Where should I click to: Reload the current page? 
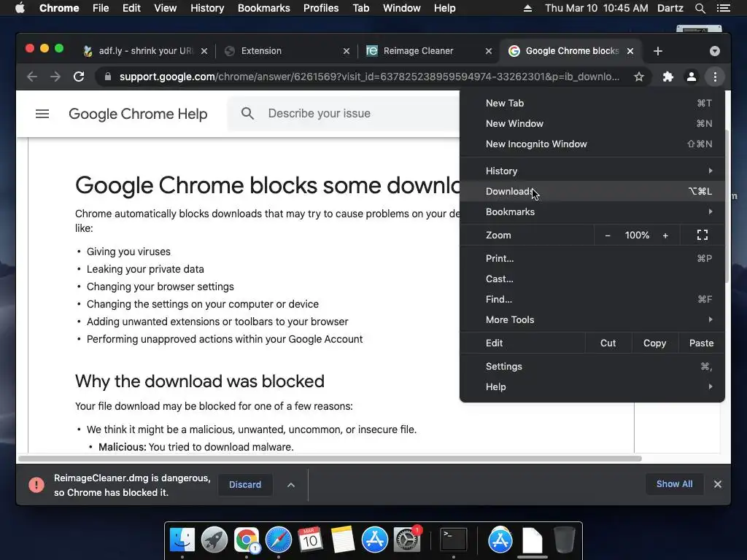(x=79, y=77)
